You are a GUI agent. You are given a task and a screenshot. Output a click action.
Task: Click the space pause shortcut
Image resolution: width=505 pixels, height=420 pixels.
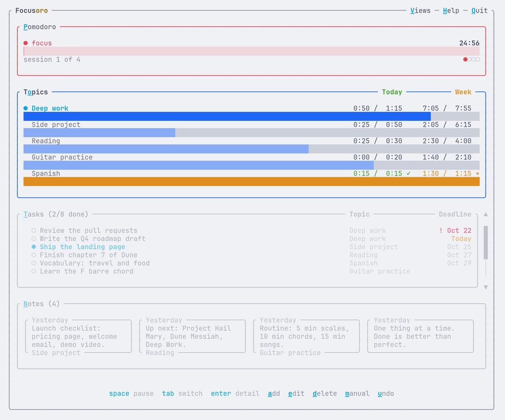click(x=131, y=394)
